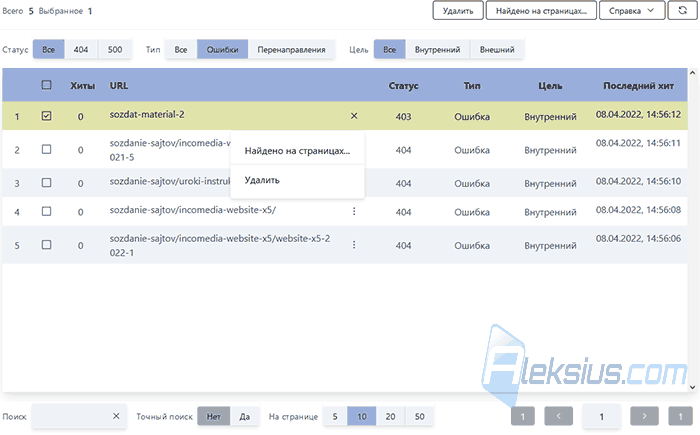Select Все in the Цель filter
The image size is (700, 435).
click(x=389, y=50)
